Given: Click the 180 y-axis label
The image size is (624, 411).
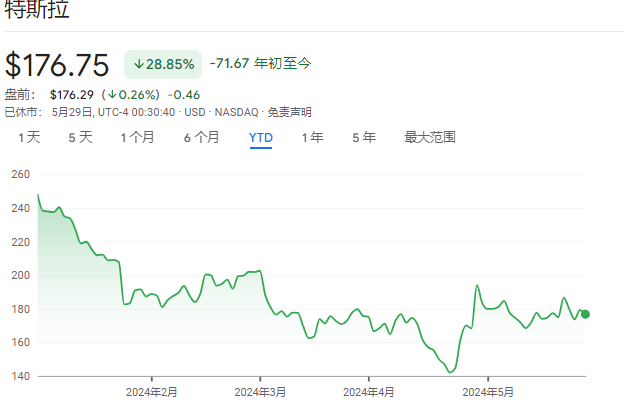Looking at the screenshot, I should (21, 309).
